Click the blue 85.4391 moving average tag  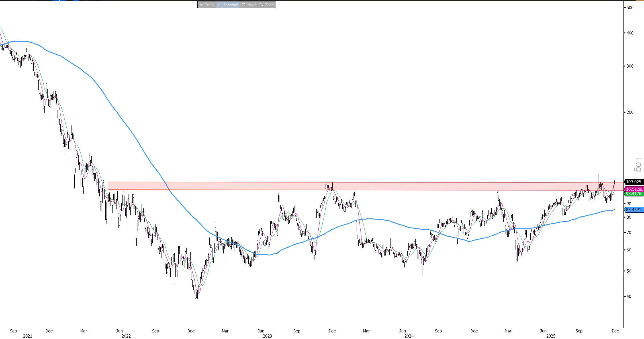coord(633,210)
